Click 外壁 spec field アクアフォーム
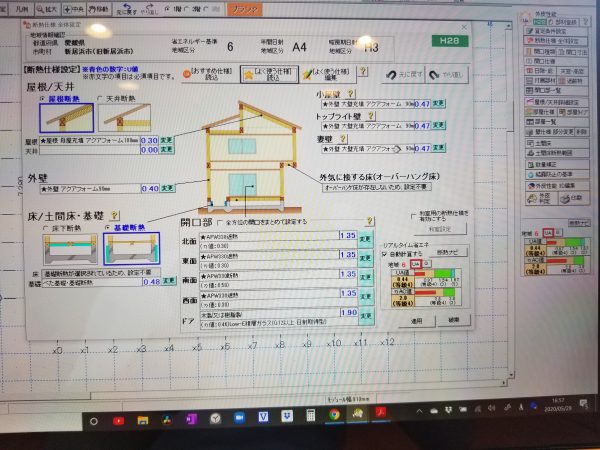This screenshot has height=450, width=600. [x=90, y=189]
